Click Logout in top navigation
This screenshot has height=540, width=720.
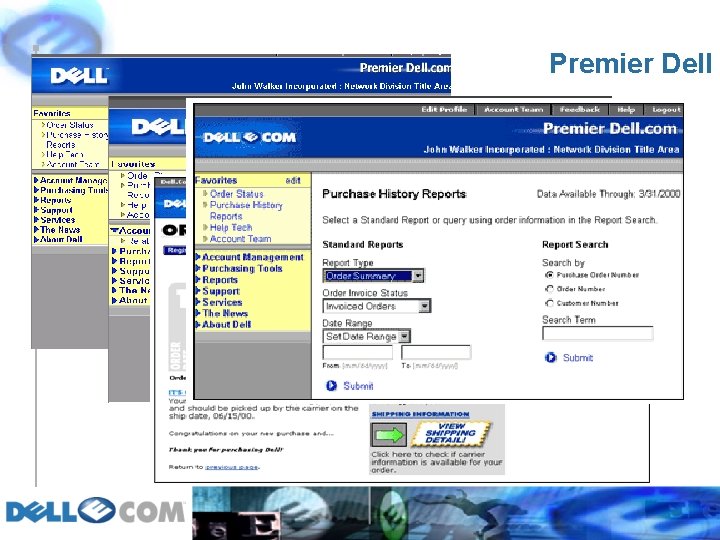pyautogui.click(x=666, y=110)
